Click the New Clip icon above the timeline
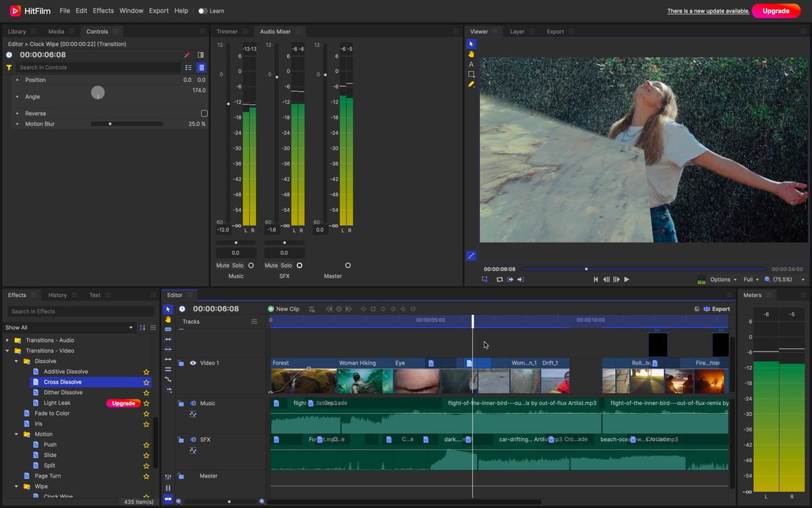812x508 pixels. coord(273,309)
